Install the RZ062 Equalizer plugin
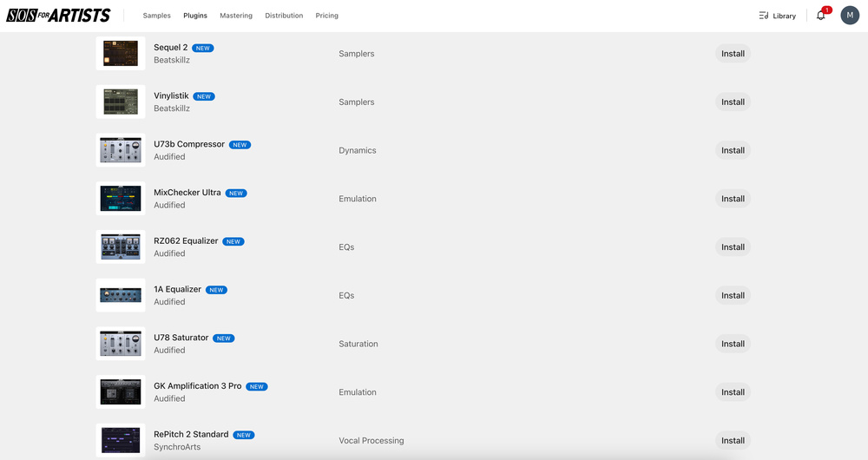 pyautogui.click(x=733, y=247)
